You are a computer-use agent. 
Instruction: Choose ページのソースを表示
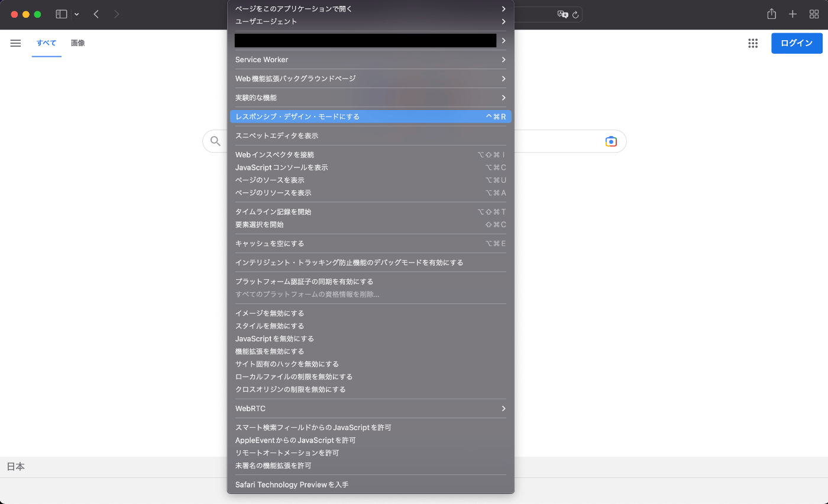tap(371, 180)
